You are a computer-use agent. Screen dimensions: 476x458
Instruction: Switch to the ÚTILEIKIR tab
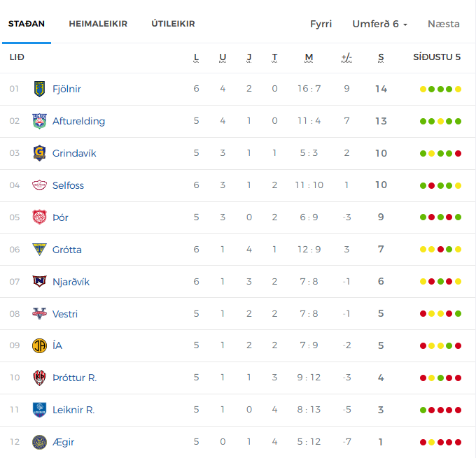[173, 24]
